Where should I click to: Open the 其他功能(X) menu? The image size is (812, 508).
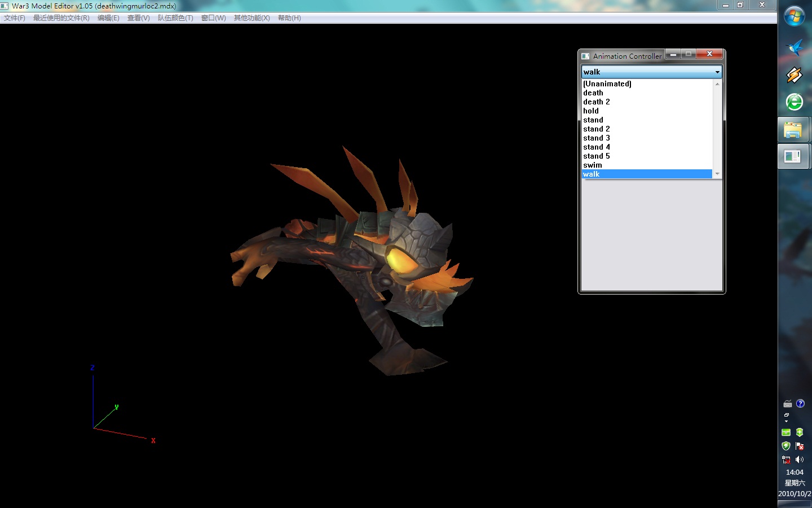(x=251, y=18)
